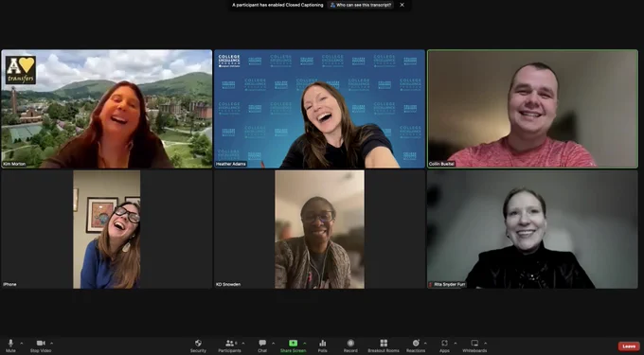Image resolution: width=644 pixels, height=355 pixels.
Task: Click the 'A participant has enabled Closed Captioning' text
Action: tap(277, 5)
